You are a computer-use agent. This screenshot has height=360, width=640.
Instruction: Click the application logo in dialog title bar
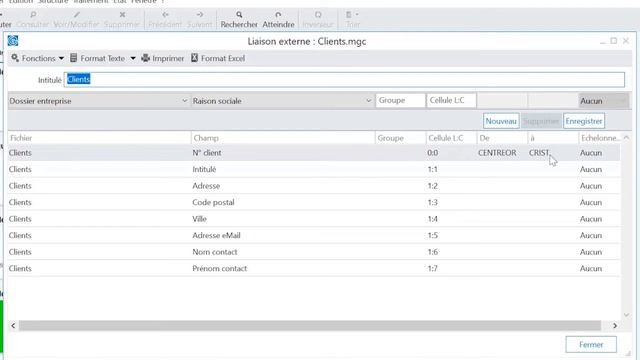pyautogui.click(x=13, y=41)
